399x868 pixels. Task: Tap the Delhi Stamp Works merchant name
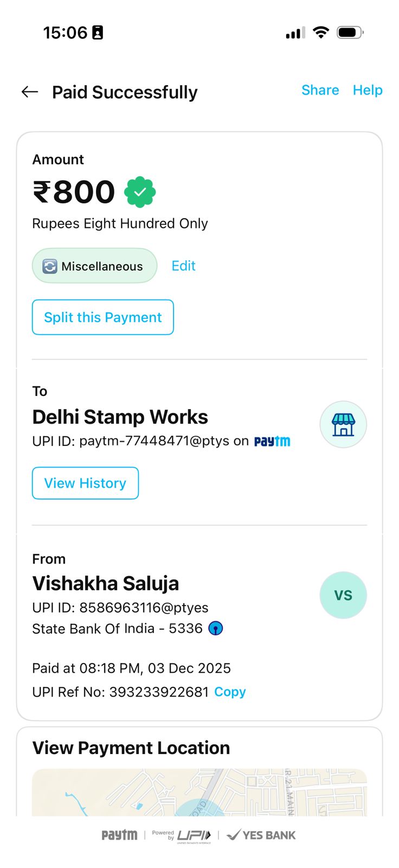tap(120, 417)
